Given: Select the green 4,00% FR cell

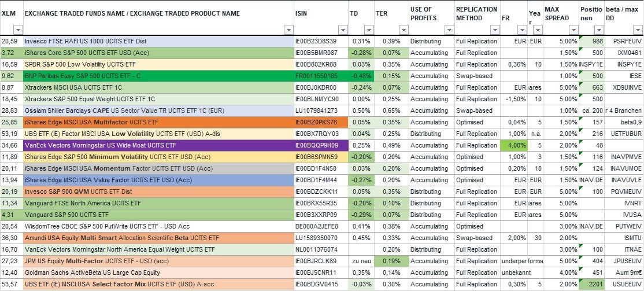Looking at the screenshot, I should (x=512, y=145).
